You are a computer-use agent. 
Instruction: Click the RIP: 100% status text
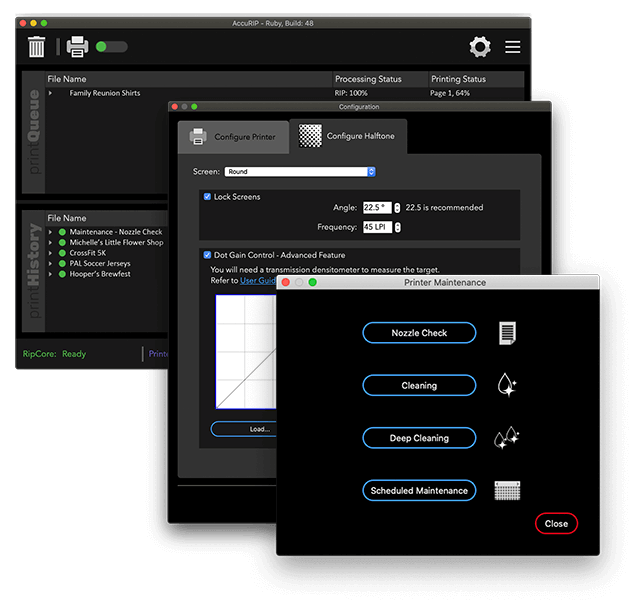click(351, 93)
